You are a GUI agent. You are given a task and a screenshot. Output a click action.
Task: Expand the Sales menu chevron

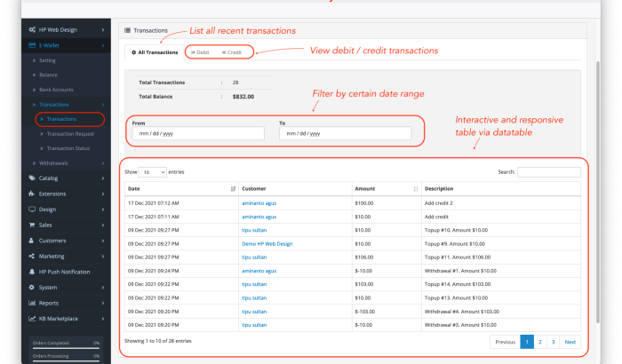click(103, 225)
